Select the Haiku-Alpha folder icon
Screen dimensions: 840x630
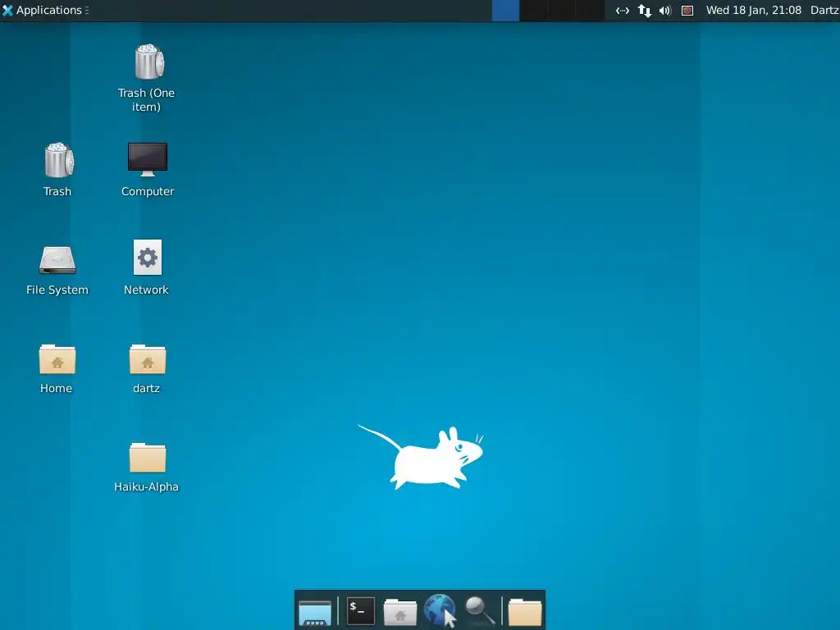[x=148, y=458]
